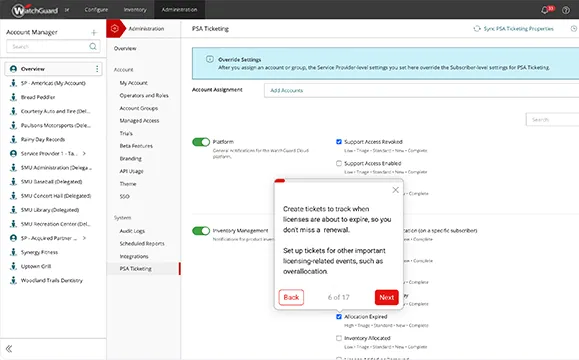The height and width of the screenshot is (360, 579).
Task: Toggle the Inventory Management switch
Action: [201, 231]
